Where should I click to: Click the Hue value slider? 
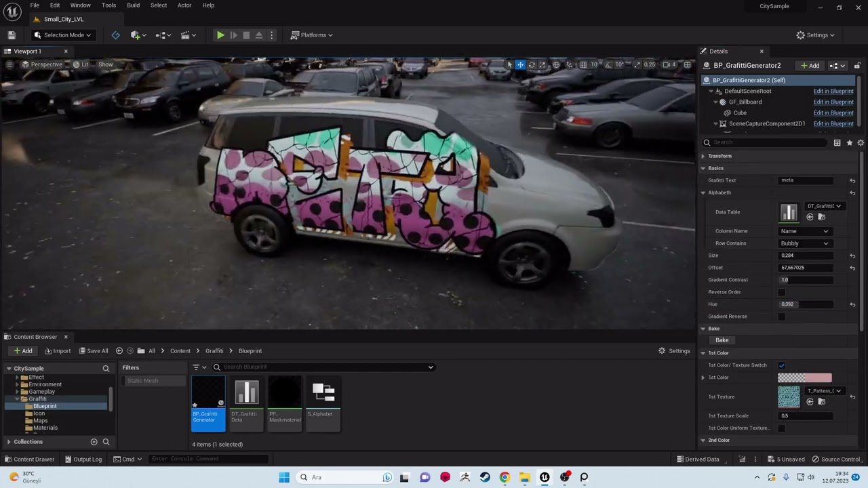click(806, 304)
